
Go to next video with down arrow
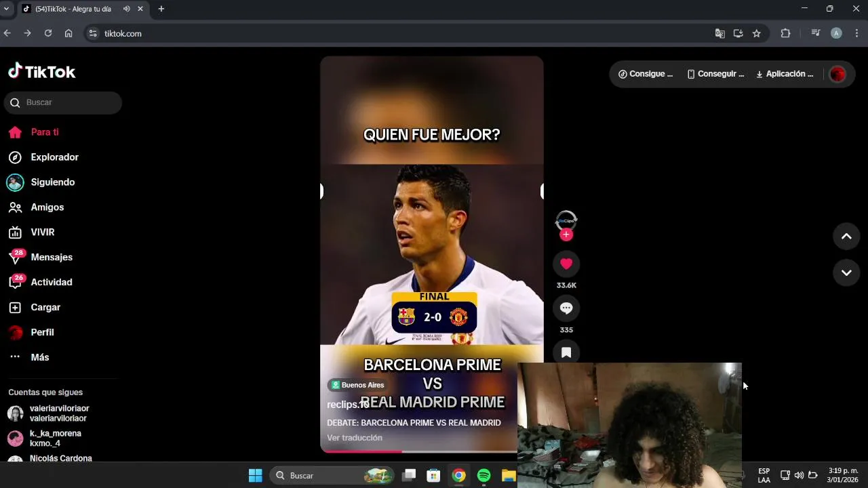pos(846,272)
